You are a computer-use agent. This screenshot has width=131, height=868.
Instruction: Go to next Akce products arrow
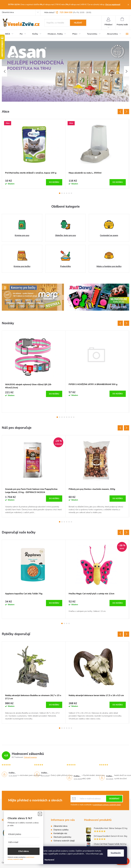(x=127, y=112)
